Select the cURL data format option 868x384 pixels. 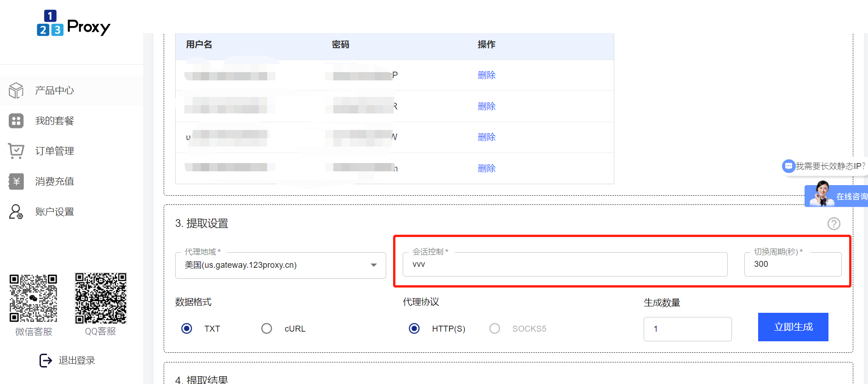267,328
